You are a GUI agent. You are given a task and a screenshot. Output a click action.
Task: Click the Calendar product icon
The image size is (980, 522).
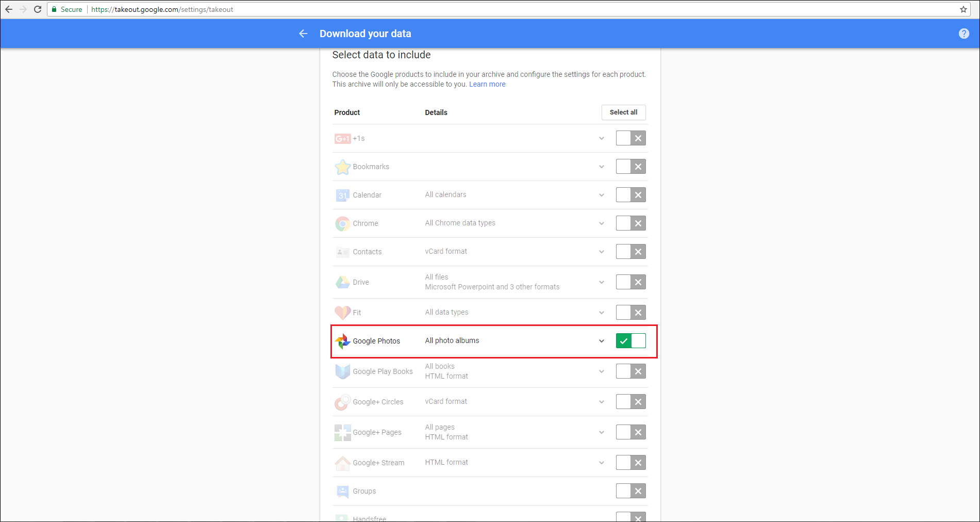tap(342, 195)
